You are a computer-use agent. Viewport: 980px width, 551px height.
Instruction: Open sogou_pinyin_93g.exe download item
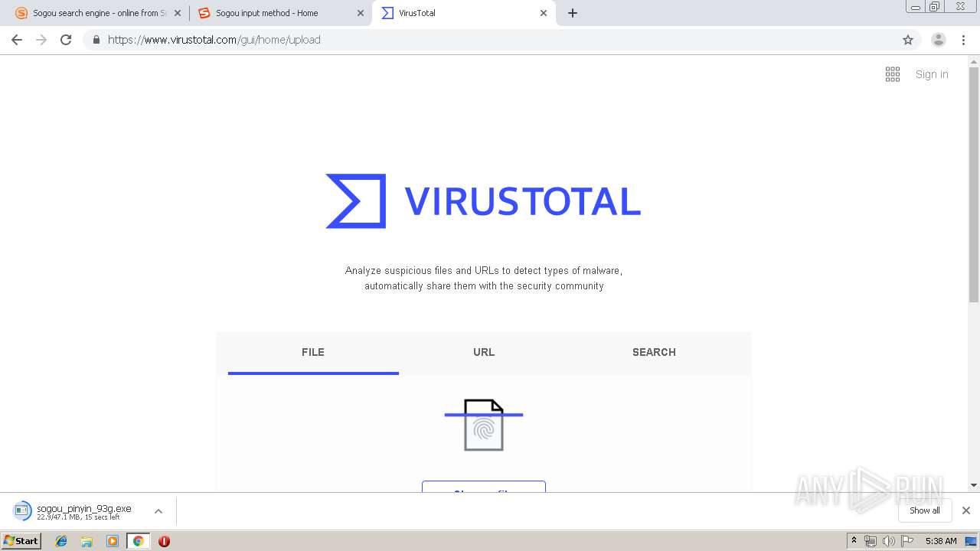(x=73, y=511)
